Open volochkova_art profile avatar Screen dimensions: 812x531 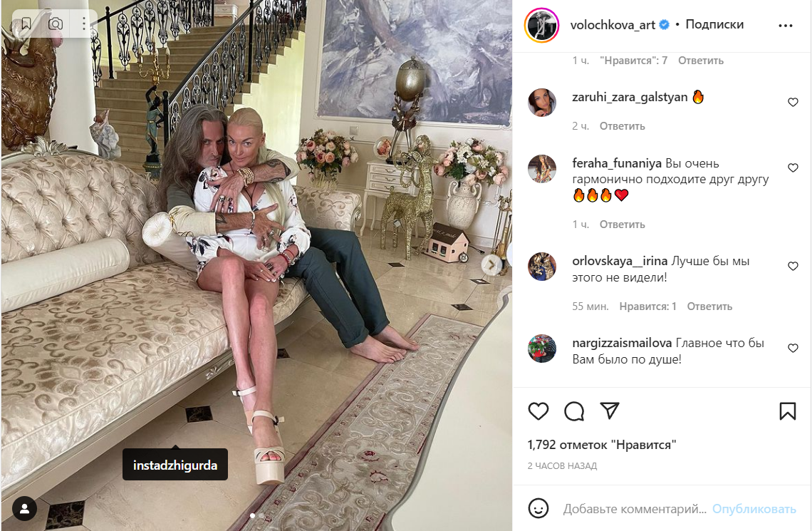point(541,25)
